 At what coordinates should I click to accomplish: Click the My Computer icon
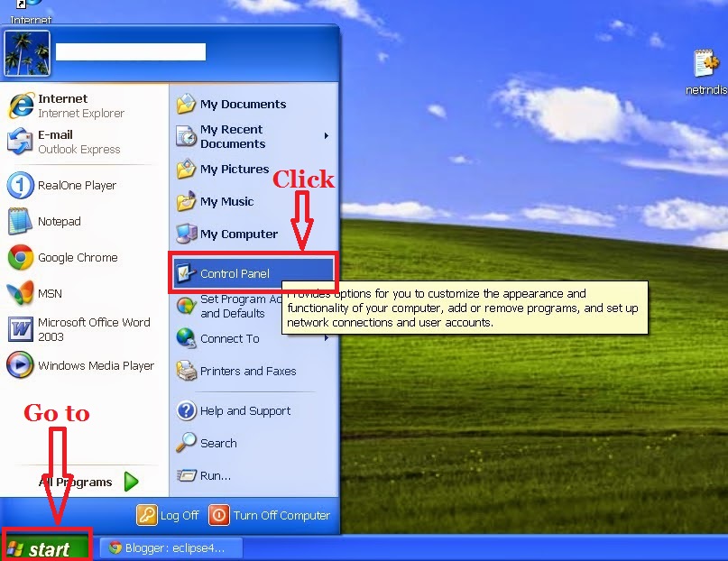[186, 234]
